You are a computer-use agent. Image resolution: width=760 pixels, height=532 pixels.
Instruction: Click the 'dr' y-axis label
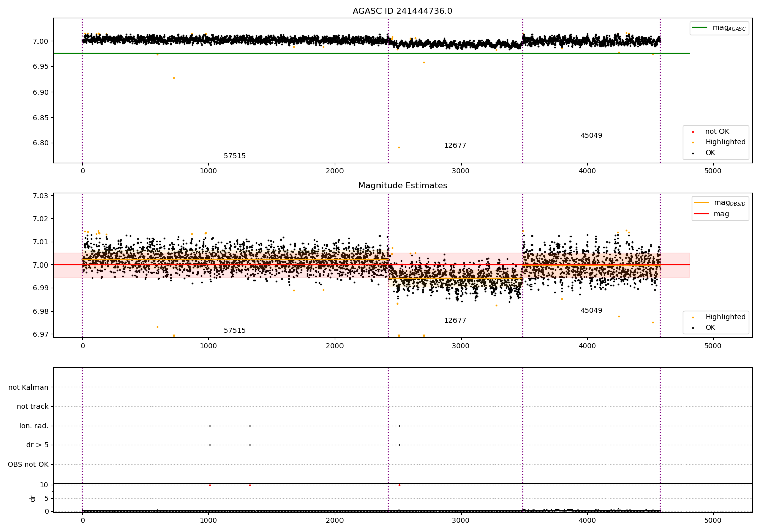point(33,499)
